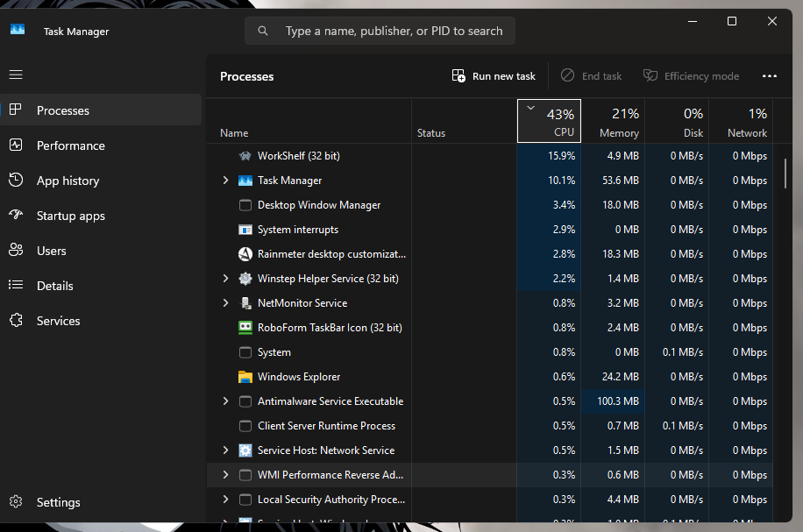The height and width of the screenshot is (532, 803).
Task: Click the Winstep Helper Service gear icon
Action: (245, 279)
